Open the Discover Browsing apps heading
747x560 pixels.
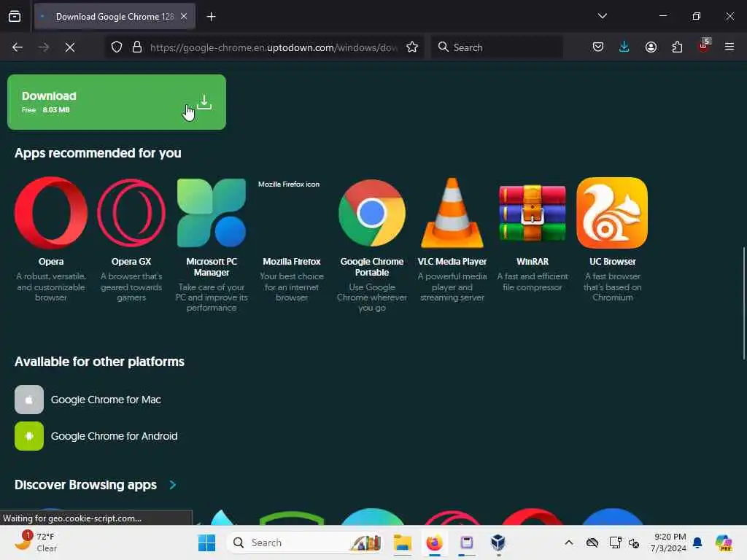click(x=86, y=485)
